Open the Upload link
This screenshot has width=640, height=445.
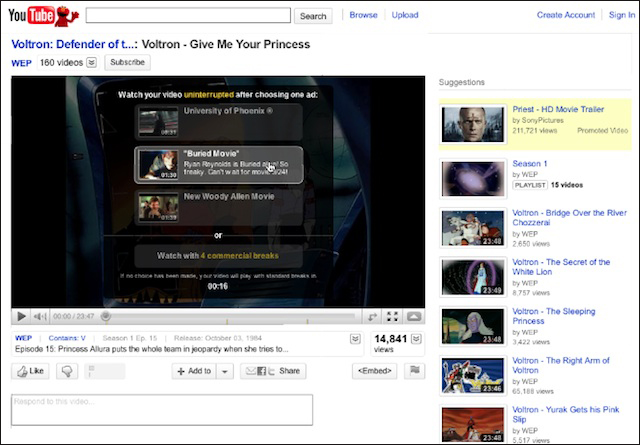tap(405, 15)
